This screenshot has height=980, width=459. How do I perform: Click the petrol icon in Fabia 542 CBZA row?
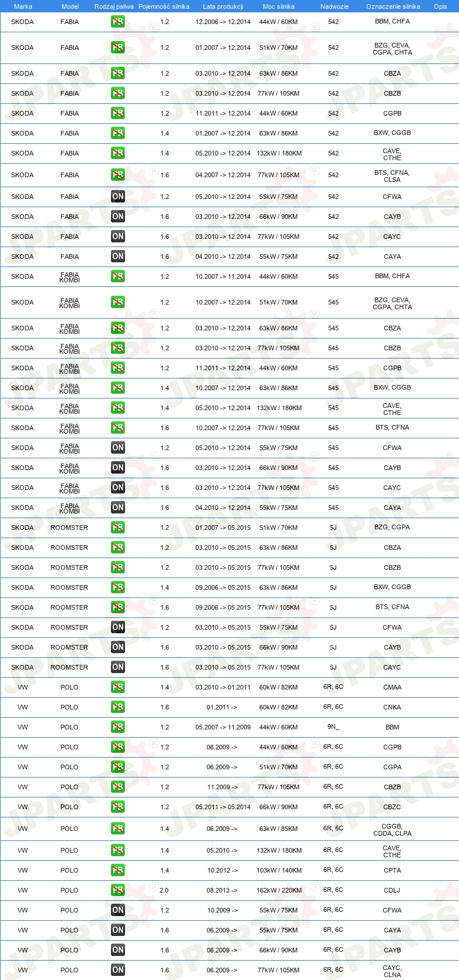(118, 73)
